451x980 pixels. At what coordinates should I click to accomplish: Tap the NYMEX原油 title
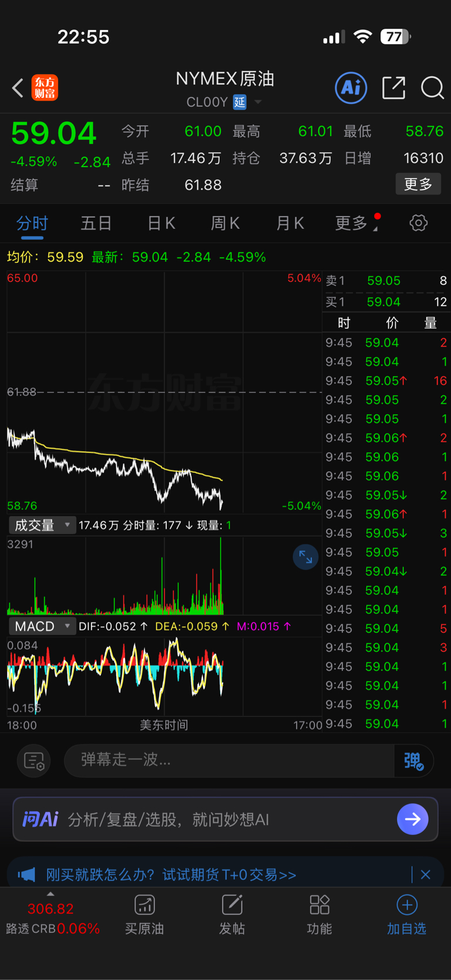225,79
